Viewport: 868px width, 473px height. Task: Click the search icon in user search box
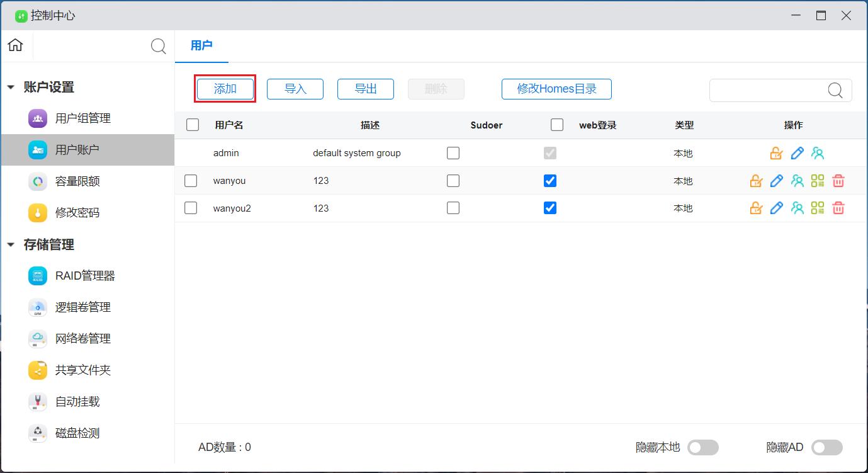coord(835,90)
